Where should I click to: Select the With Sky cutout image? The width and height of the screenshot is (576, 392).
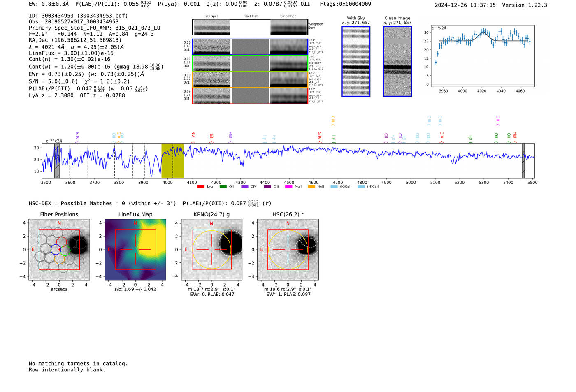point(356,61)
